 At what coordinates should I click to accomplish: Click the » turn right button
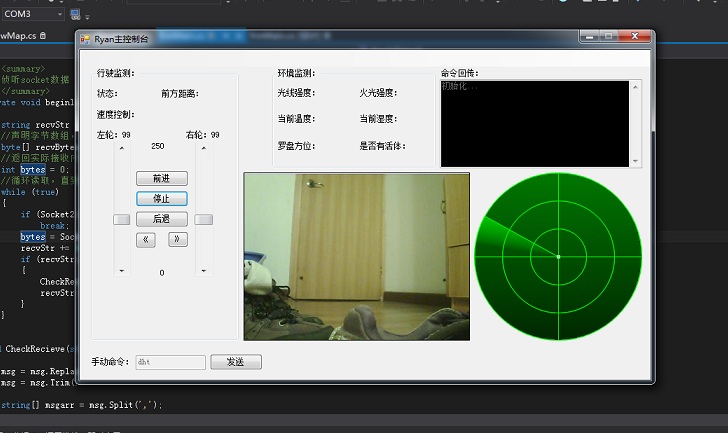(x=178, y=239)
